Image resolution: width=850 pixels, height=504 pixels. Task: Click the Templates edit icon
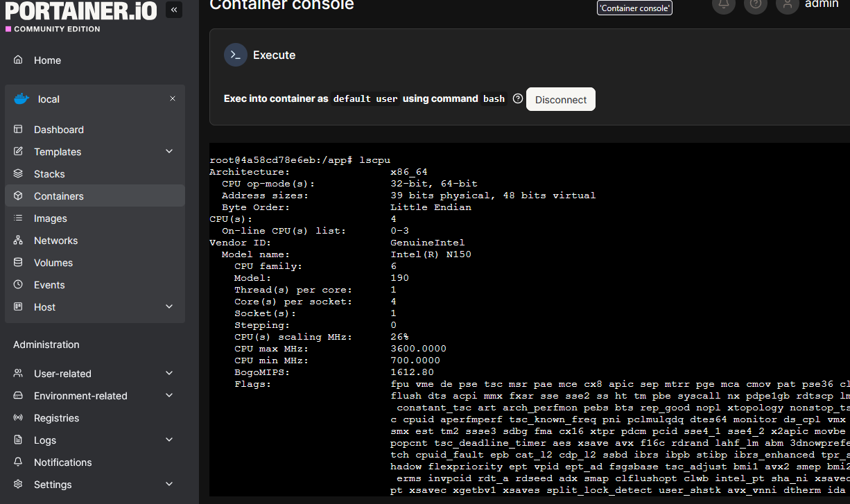(x=19, y=152)
